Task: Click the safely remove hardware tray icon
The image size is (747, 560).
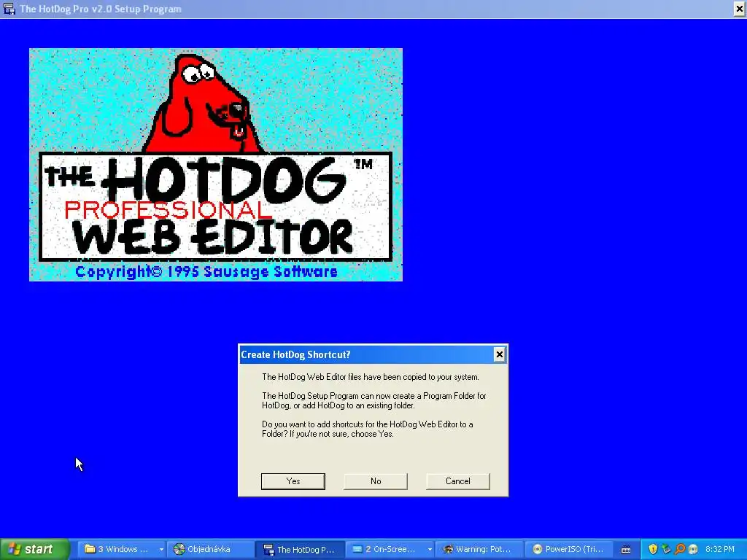Action: click(666, 549)
